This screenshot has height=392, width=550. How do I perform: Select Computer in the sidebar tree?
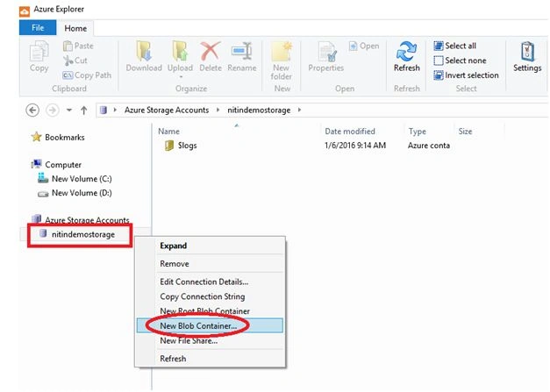56,165
